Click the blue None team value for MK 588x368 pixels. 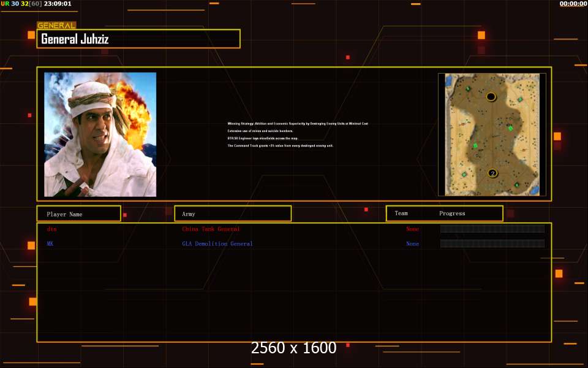(412, 243)
